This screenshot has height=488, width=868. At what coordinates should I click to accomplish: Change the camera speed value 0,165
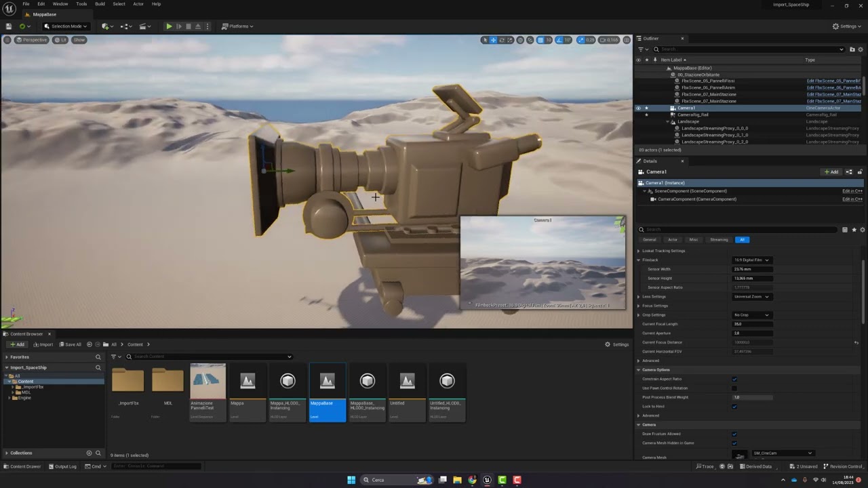click(x=609, y=40)
